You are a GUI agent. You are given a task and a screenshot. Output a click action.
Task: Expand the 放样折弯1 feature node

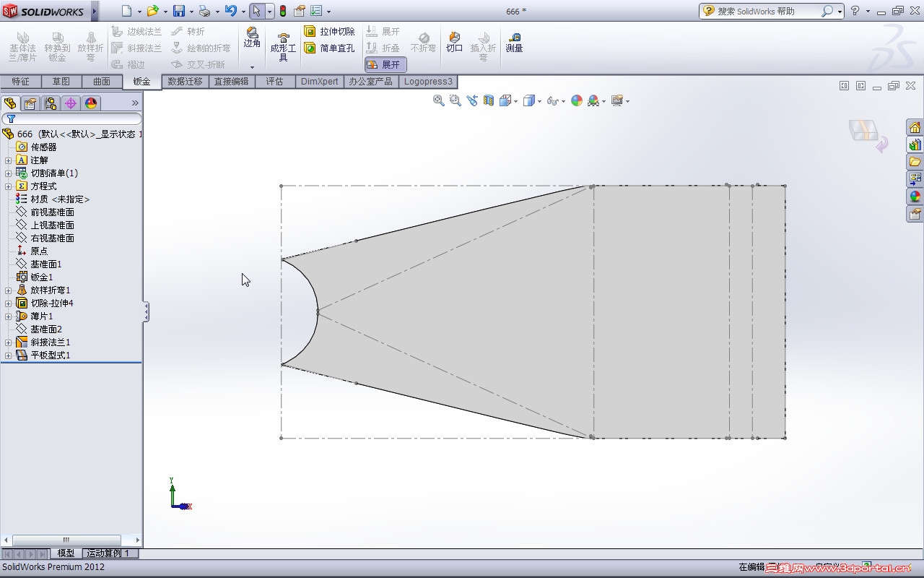click(9, 290)
